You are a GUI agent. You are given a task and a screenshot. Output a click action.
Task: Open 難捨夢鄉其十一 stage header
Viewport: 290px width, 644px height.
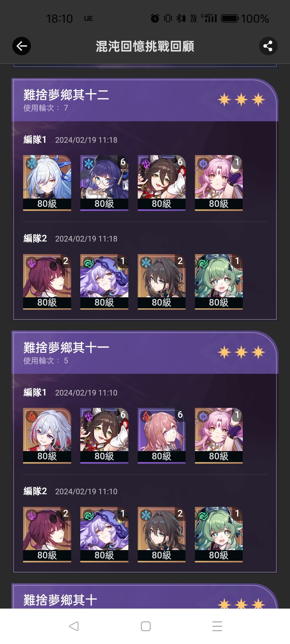pos(145,353)
